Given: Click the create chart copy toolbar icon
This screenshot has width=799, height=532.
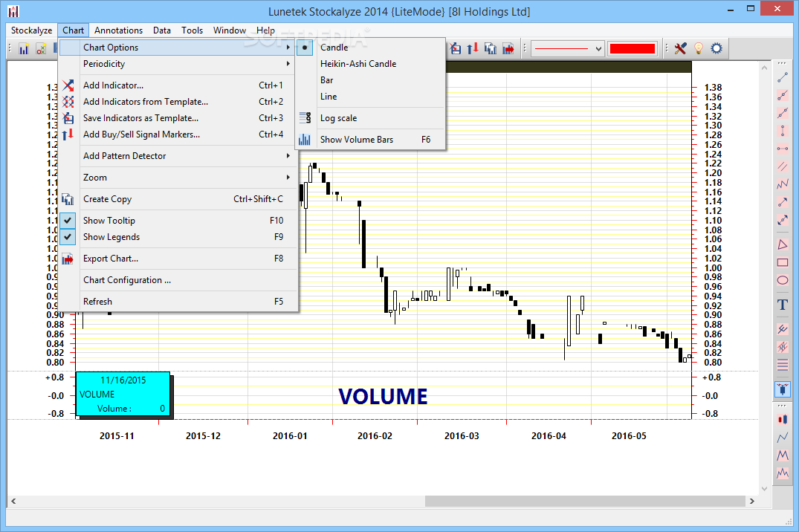Looking at the screenshot, I should coord(491,48).
